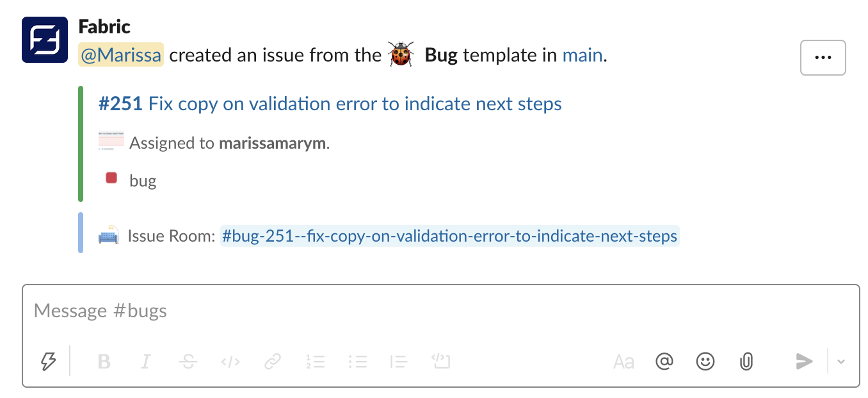Image resolution: width=868 pixels, height=398 pixels.
Task: Toggle italic formatting in composer
Action: tap(145, 361)
